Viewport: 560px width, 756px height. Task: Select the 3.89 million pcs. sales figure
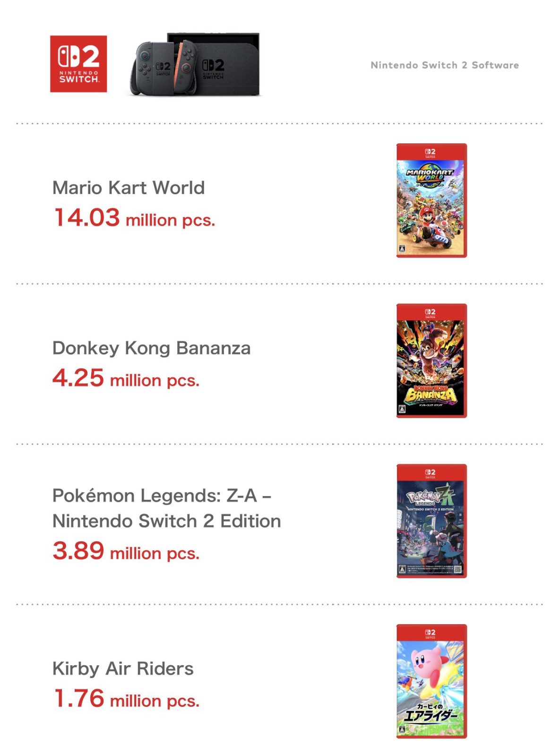[x=126, y=552]
